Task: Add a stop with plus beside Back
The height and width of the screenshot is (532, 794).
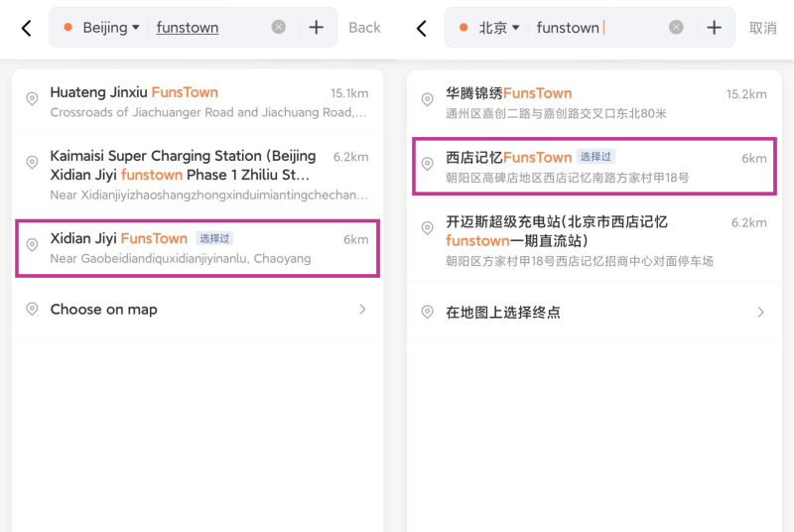Action: click(x=316, y=28)
